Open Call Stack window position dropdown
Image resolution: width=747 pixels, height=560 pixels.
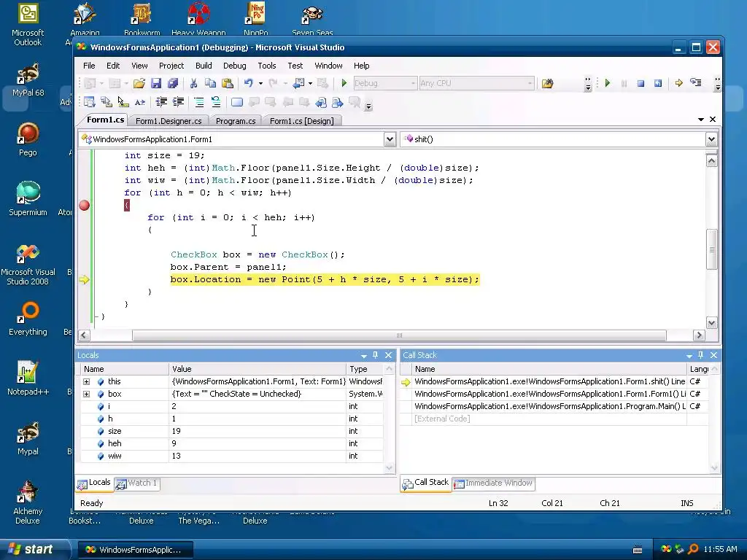point(689,355)
